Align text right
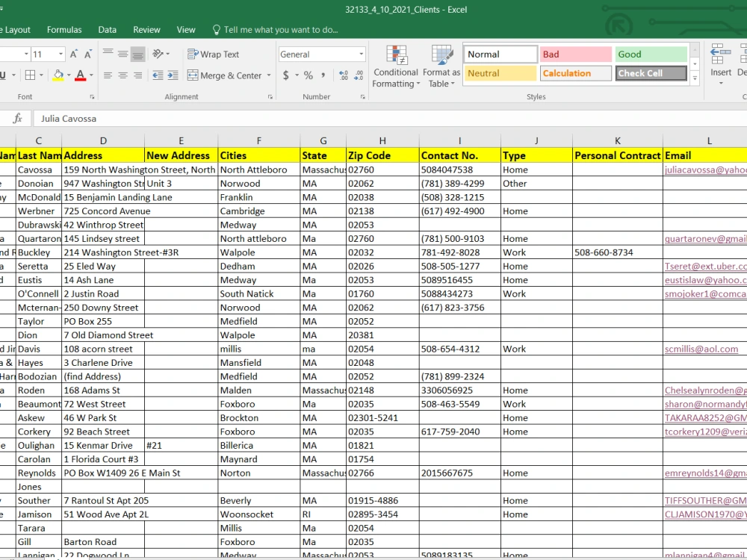The image size is (747, 560). click(x=137, y=75)
